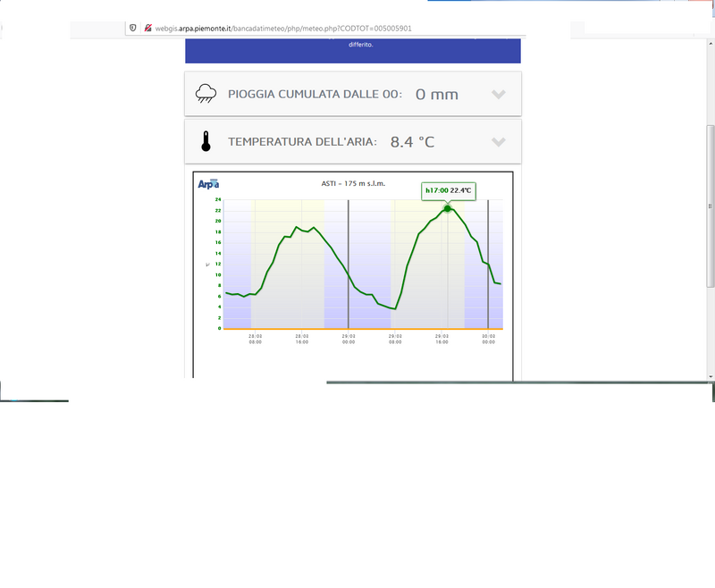Expand the Pioggia cumulata panel chevron
Image resolution: width=715 pixels, height=588 pixels.
click(x=499, y=95)
